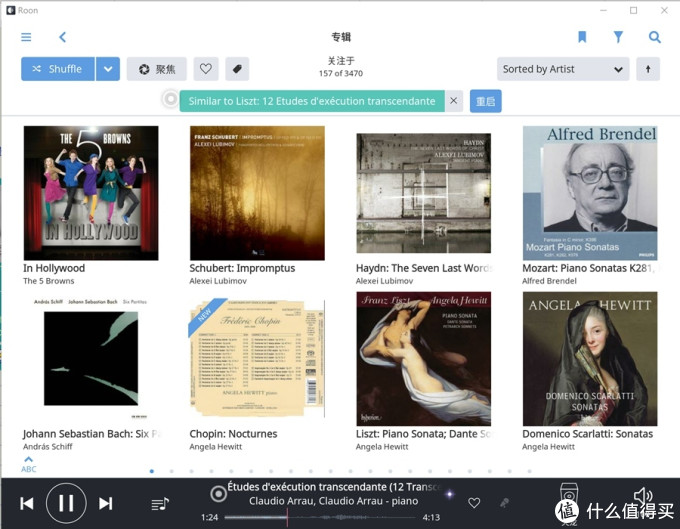Expand the ABC alphabet jump index

29,464
